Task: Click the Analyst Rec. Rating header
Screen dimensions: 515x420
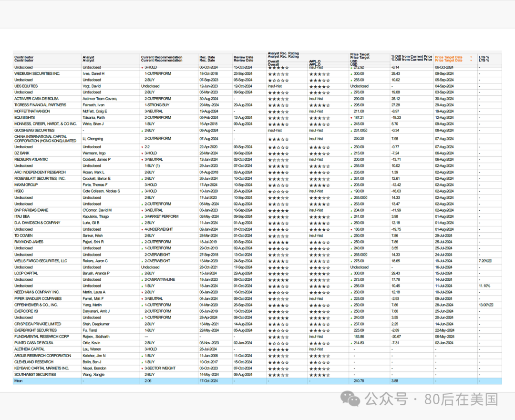Action: 283,55
